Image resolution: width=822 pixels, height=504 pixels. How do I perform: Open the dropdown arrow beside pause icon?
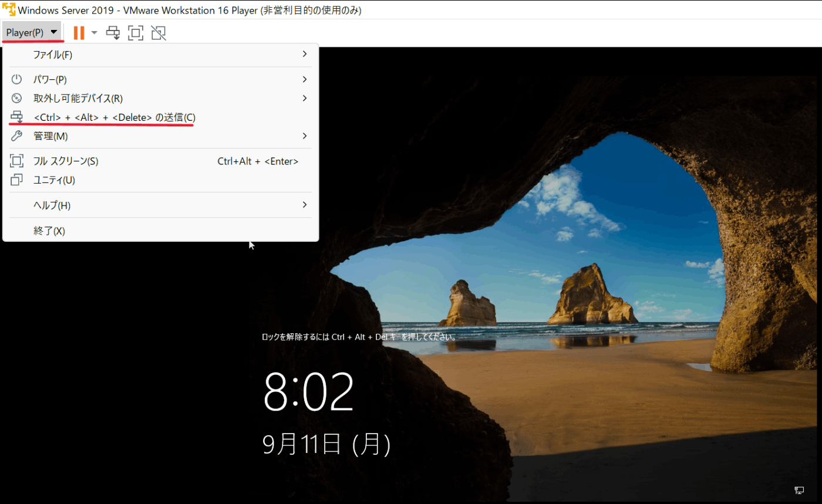point(95,33)
